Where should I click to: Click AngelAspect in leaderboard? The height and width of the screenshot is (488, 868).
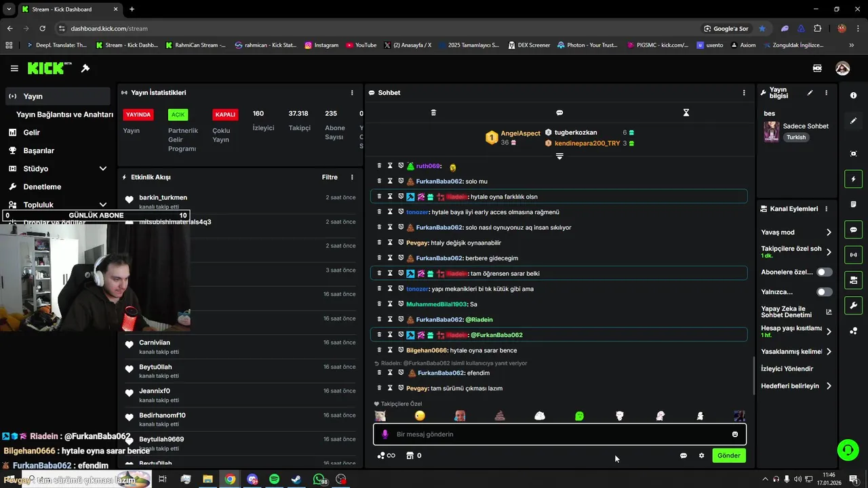coord(521,134)
